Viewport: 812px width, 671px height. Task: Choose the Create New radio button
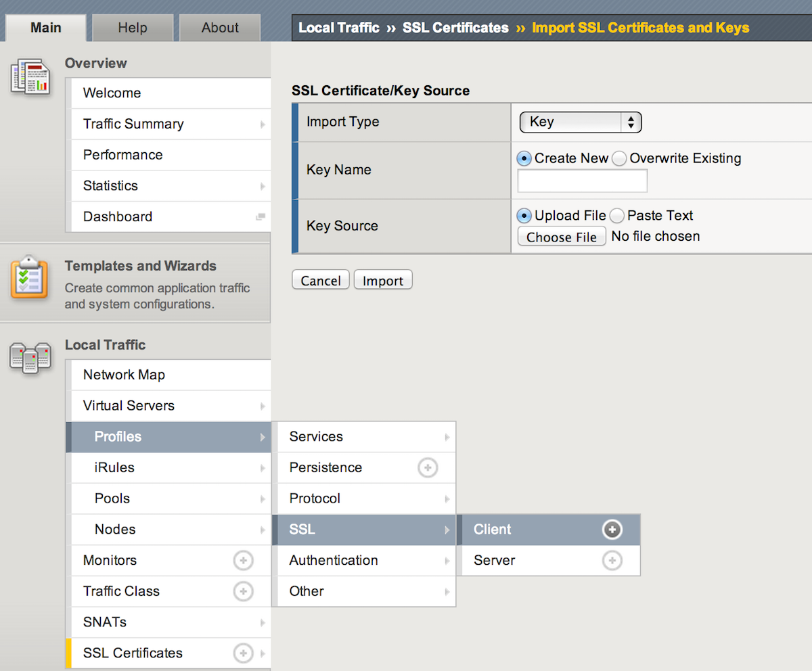(524, 158)
